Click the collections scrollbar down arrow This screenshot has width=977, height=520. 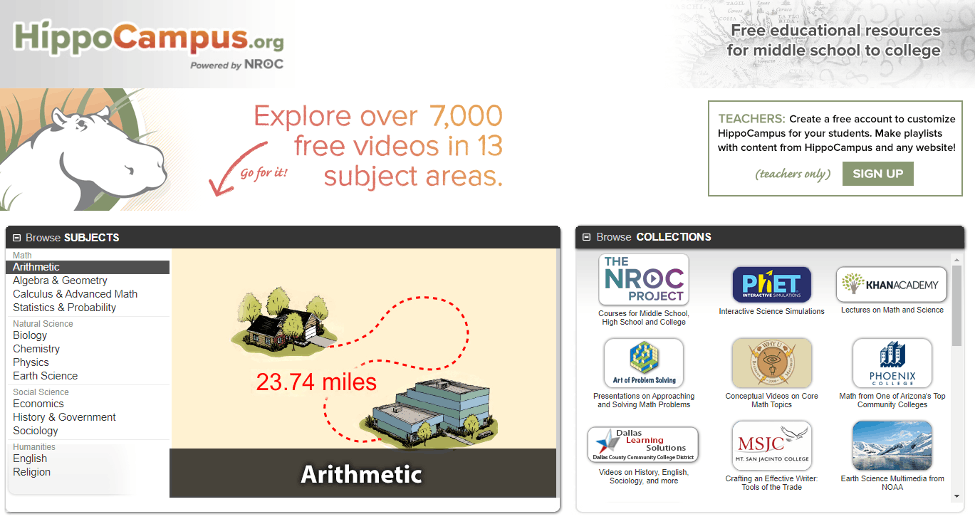[x=956, y=496]
